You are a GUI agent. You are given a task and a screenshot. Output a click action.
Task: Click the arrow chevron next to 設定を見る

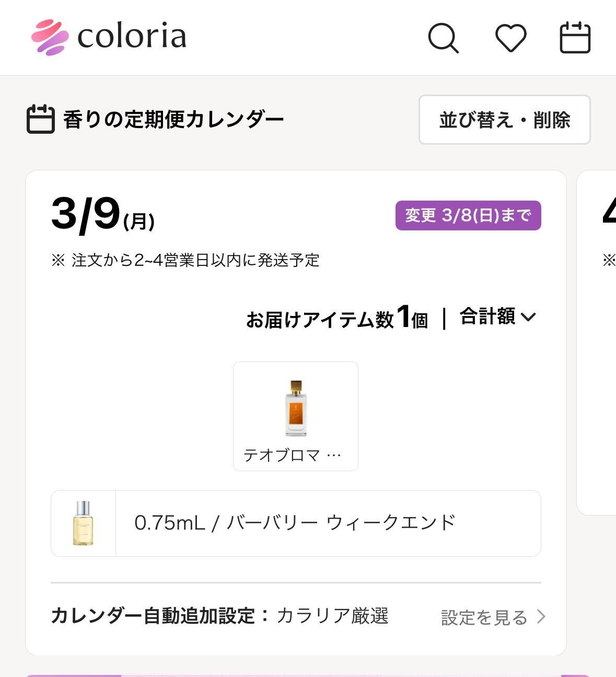[x=541, y=617]
